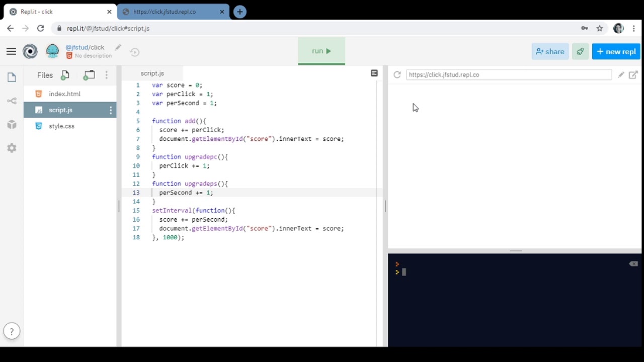Image resolution: width=644 pixels, height=362 pixels.
Task: Click the setInterval line of code
Action: pos(194,210)
